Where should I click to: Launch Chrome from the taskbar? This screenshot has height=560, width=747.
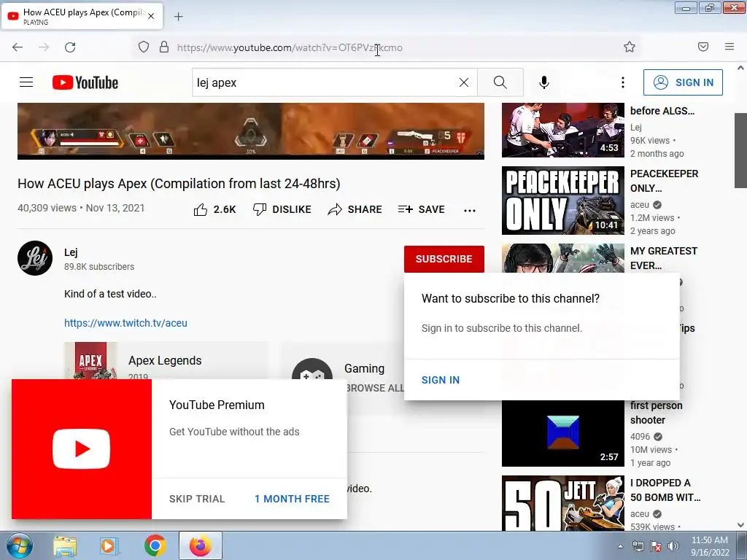(155, 545)
